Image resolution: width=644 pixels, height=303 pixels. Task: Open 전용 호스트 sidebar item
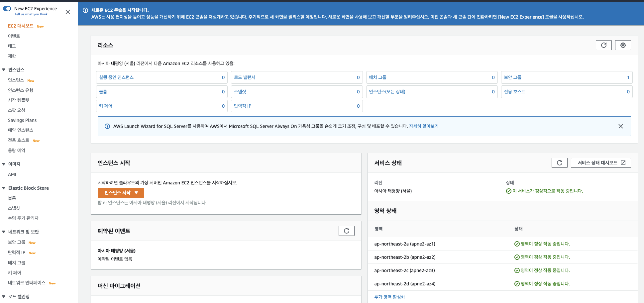pos(19,140)
